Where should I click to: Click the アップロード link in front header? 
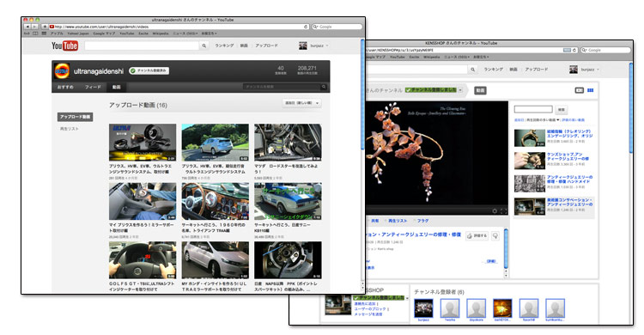[266, 46]
